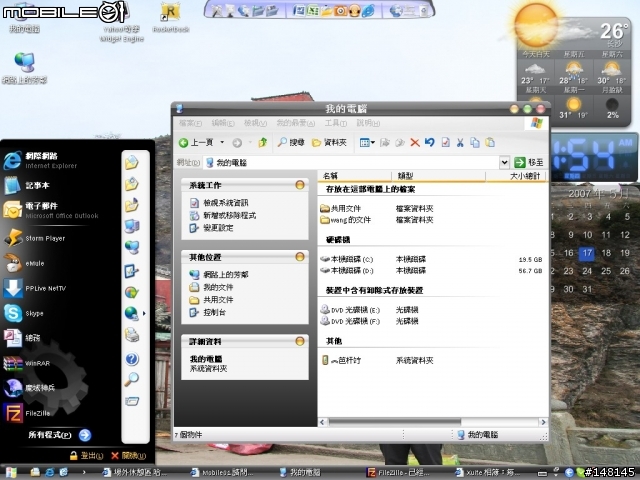Open the back button history dropdown arrow

[x=222, y=142]
